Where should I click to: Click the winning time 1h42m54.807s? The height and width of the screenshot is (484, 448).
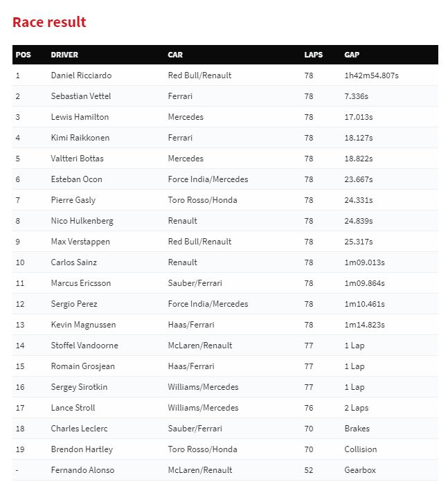click(370, 75)
